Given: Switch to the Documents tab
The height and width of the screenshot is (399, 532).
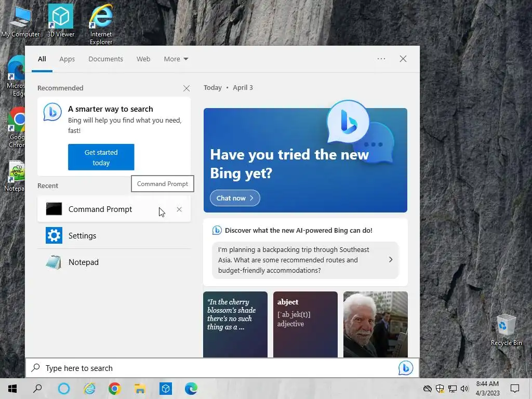Looking at the screenshot, I should pyautogui.click(x=105, y=59).
